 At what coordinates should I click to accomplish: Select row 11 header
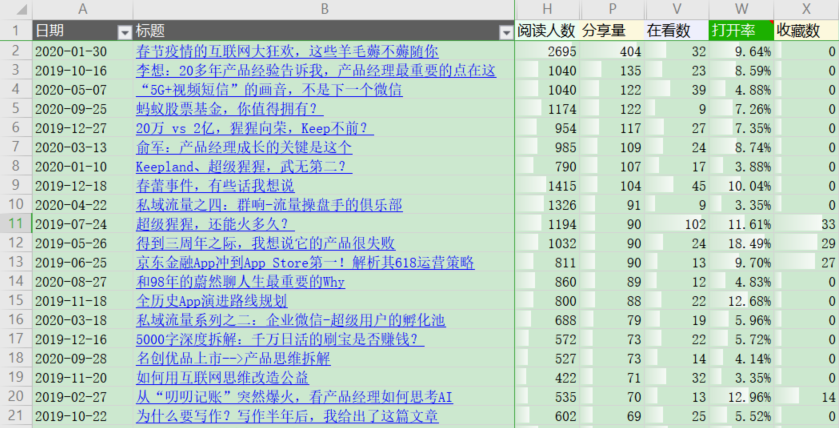tap(15, 223)
